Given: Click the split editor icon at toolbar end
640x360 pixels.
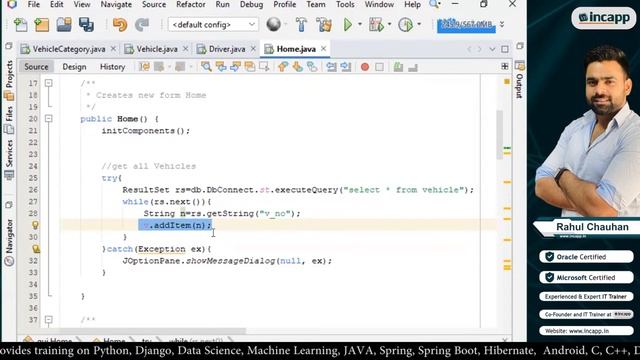Looking at the screenshot, I should pyautogui.click(x=505, y=67).
